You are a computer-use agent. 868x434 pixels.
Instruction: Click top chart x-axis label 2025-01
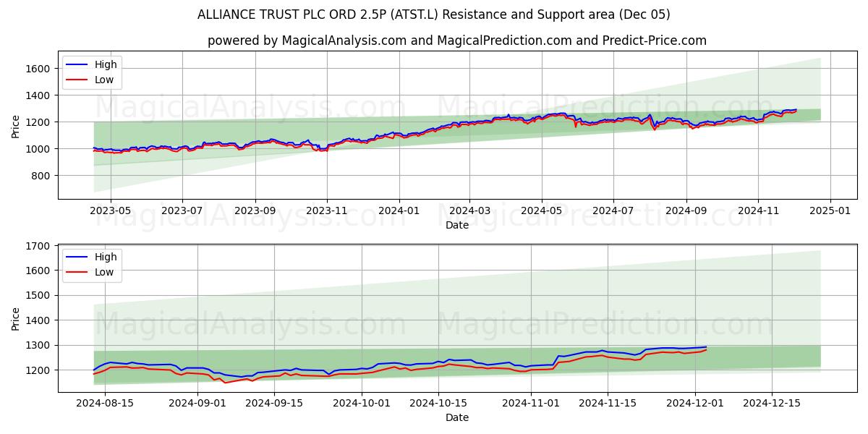830,212
